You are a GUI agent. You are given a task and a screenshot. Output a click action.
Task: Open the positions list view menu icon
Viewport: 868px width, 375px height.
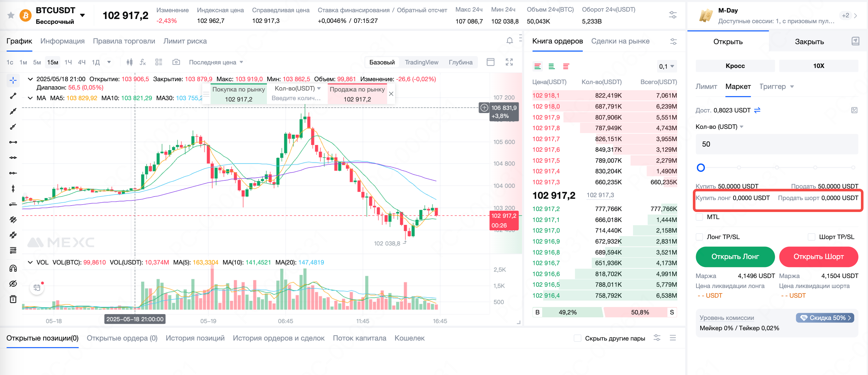[673, 338]
